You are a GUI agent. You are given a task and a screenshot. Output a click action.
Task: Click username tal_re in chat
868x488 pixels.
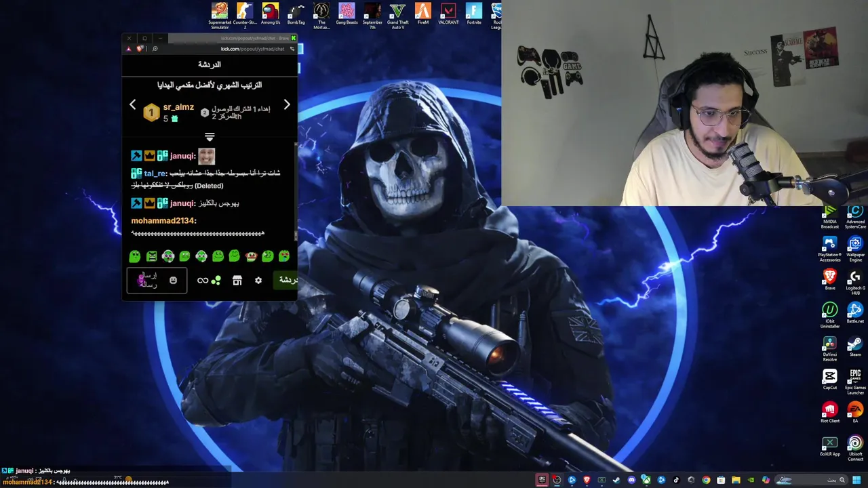point(155,174)
